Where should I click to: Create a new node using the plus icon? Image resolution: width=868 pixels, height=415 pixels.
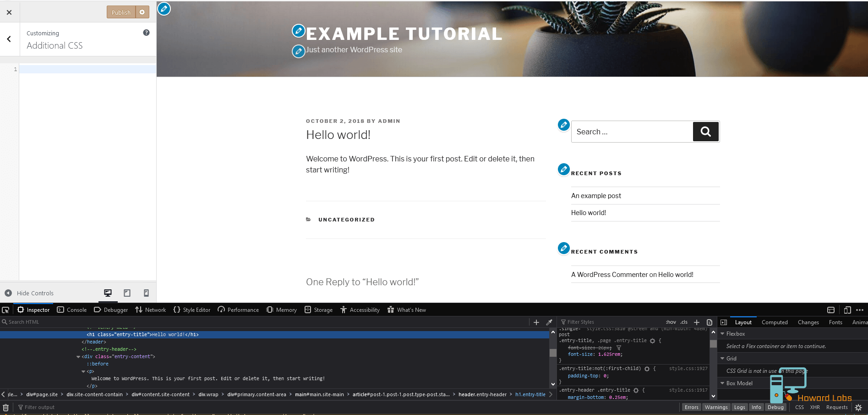[x=536, y=322]
